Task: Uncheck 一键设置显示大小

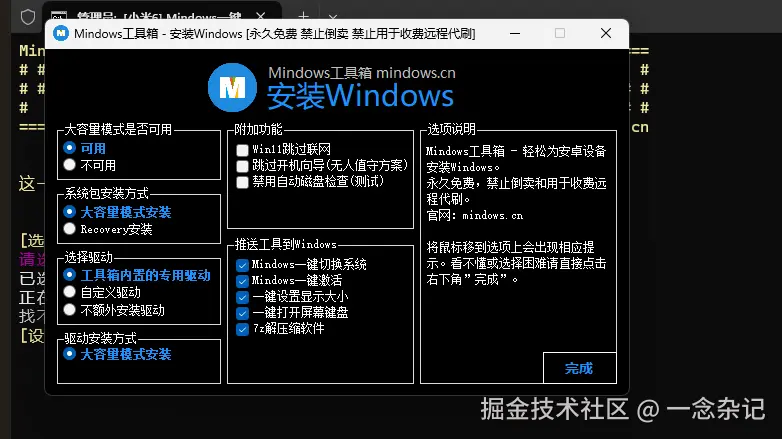Action: (242, 297)
